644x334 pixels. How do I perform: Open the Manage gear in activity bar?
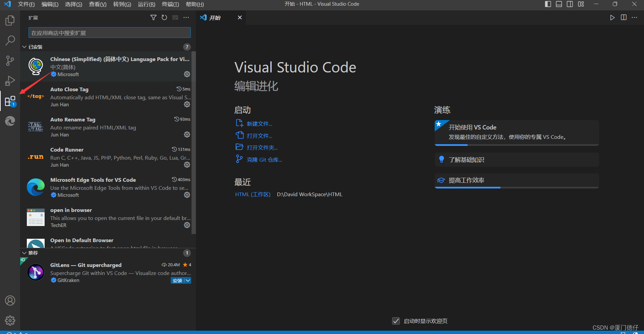10,321
